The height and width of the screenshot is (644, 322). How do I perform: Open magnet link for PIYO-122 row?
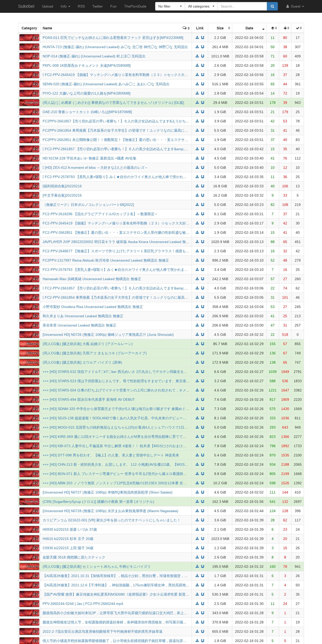tap(203, 93)
